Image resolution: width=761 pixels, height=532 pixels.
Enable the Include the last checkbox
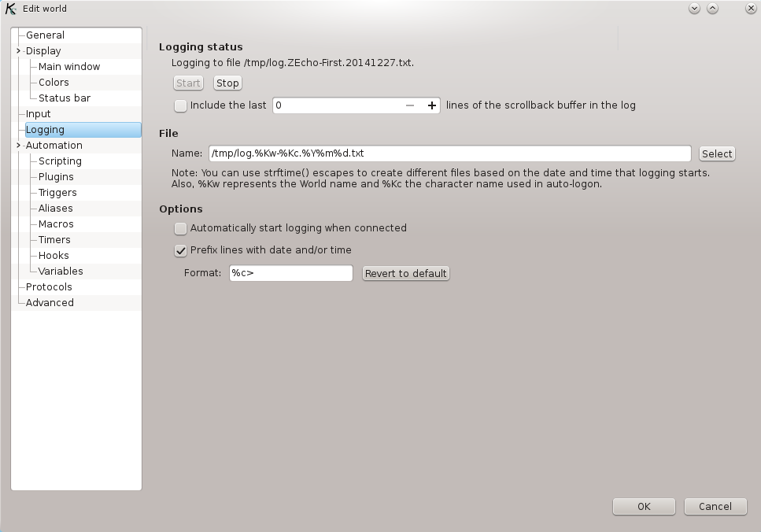point(180,105)
